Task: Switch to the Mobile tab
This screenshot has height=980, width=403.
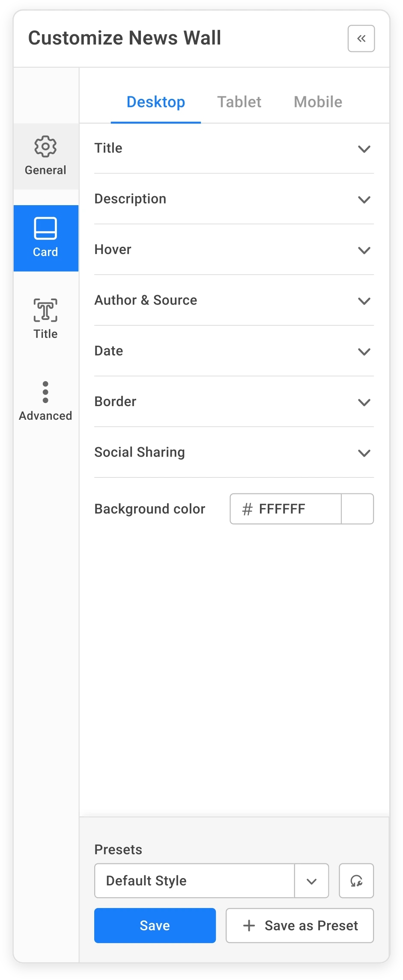Action: [318, 102]
